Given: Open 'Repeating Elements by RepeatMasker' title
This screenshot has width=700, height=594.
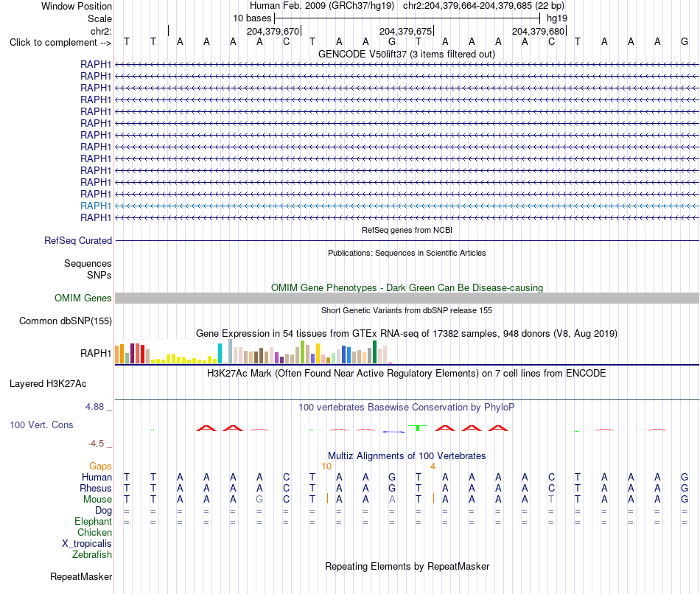Looking at the screenshot, I should click(x=407, y=566).
